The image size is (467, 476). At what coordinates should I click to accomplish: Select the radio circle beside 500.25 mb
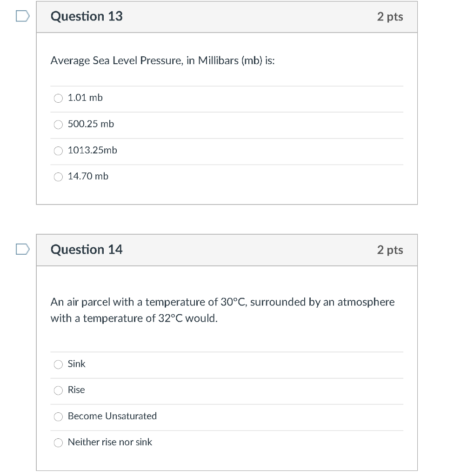pos(59,124)
